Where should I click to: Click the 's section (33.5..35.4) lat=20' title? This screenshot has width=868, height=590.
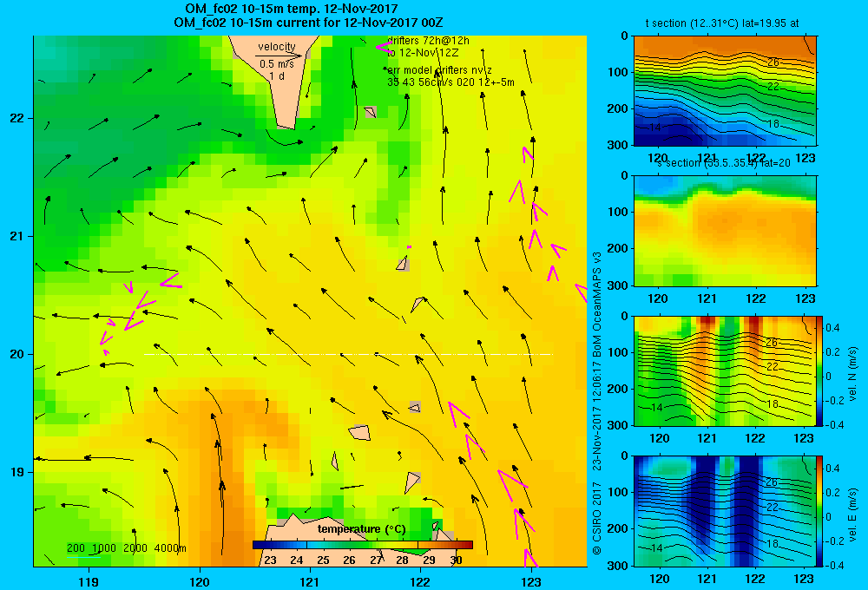coord(725,163)
